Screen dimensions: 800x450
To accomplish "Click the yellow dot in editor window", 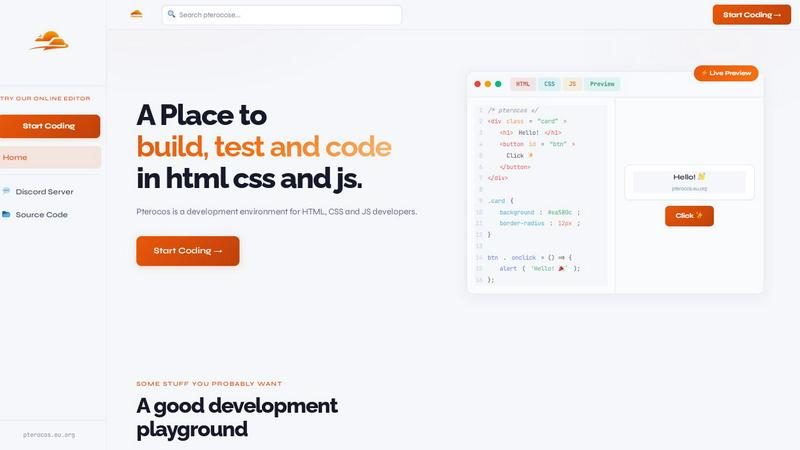I will pos(488,84).
